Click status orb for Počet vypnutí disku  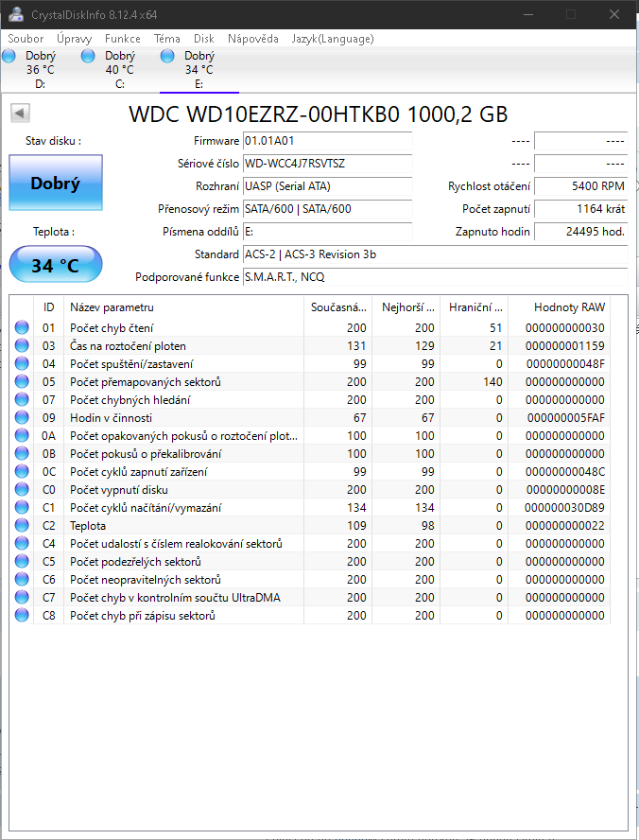(x=22, y=489)
